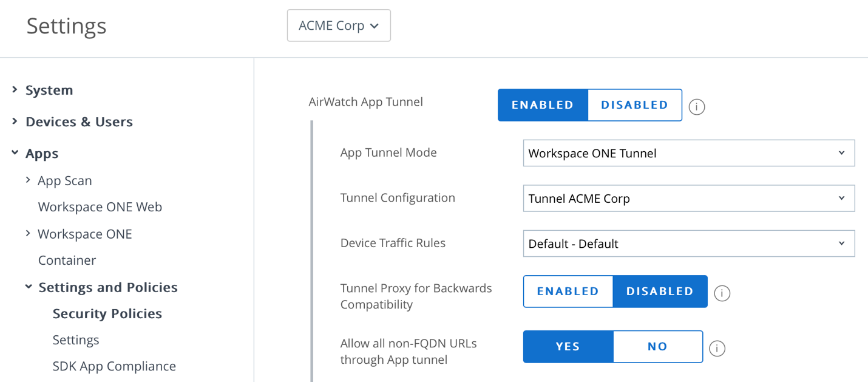868x382 pixels.
Task: Set AirWatch App Tunnel to Enabled
Action: 543,105
